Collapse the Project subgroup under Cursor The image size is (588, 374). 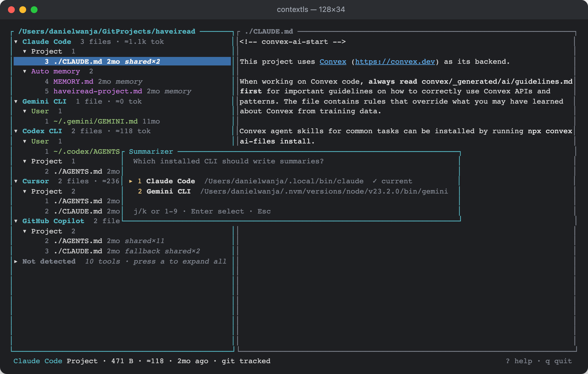pyautogui.click(x=25, y=191)
